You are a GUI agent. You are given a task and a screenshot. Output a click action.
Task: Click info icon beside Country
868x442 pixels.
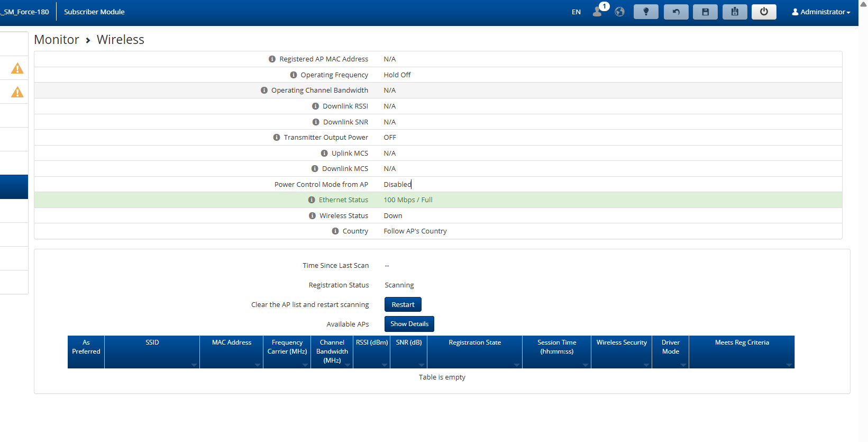click(x=335, y=231)
